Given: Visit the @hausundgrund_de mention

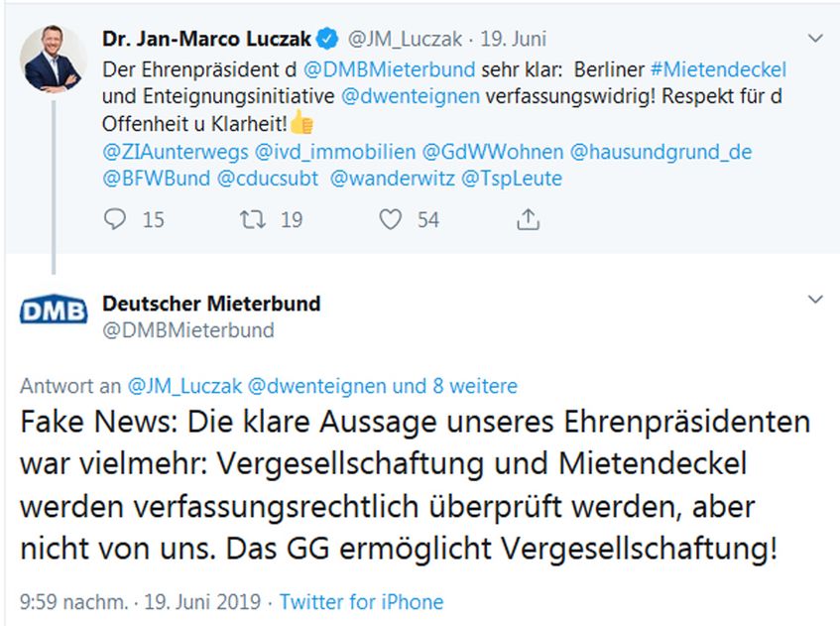Looking at the screenshot, I should pyautogui.click(x=660, y=152).
